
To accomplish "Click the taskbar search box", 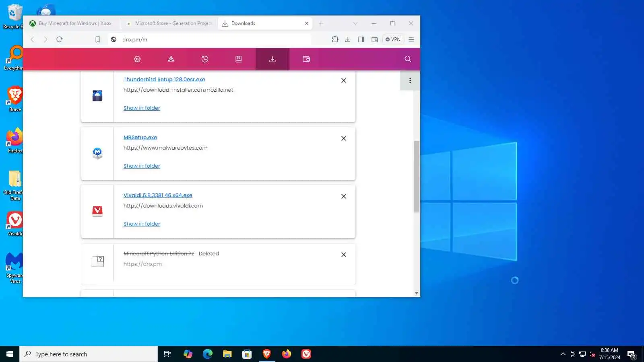I will [89, 354].
